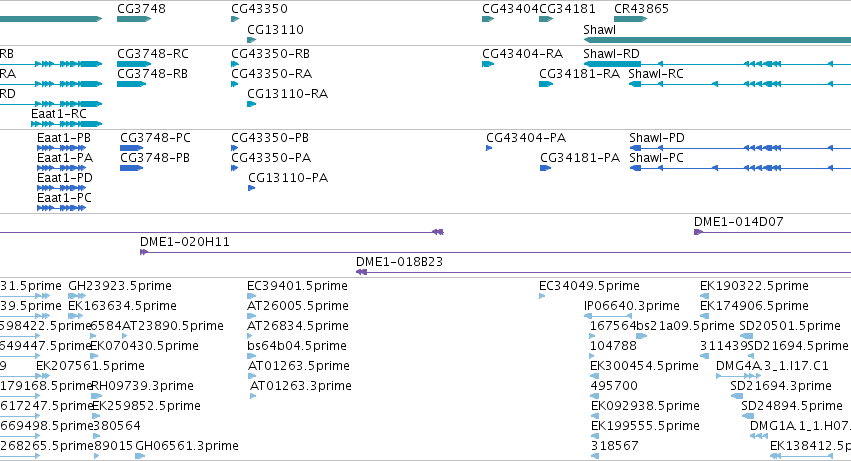Image resolution: width=851 pixels, height=461 pixels.
Task: Click the DME1-018B23 clone feature
Action: point(604,272)
